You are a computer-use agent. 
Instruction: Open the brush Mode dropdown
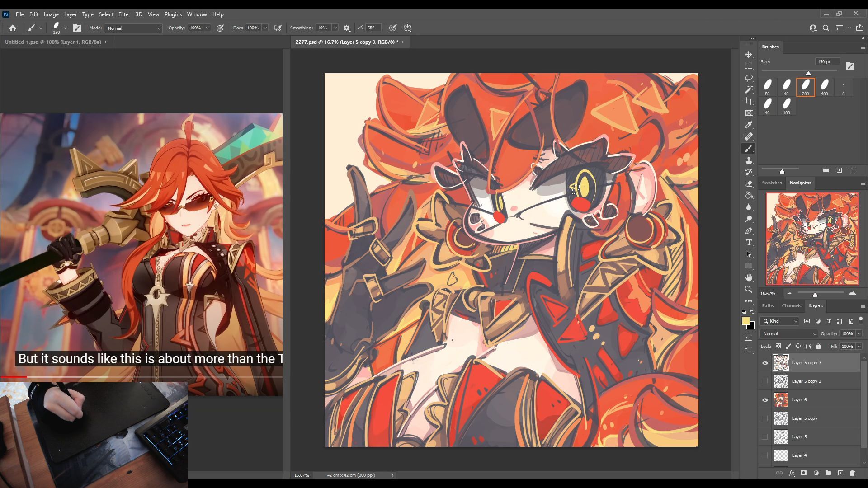pos(133,28)
